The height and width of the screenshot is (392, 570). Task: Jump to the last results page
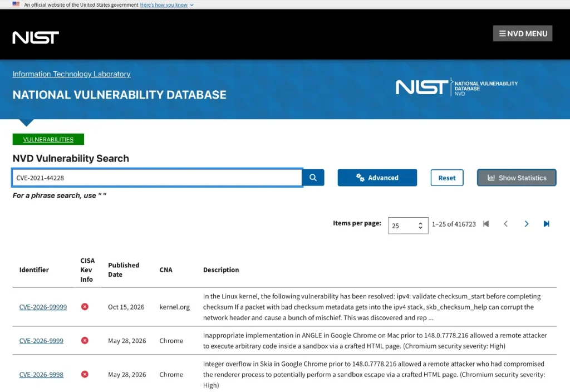[547, 224]
